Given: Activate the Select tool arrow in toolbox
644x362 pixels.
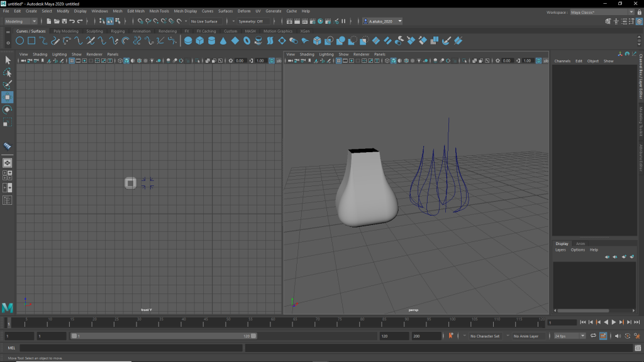Looking at the screenshot, I should (x=8, y=60).
